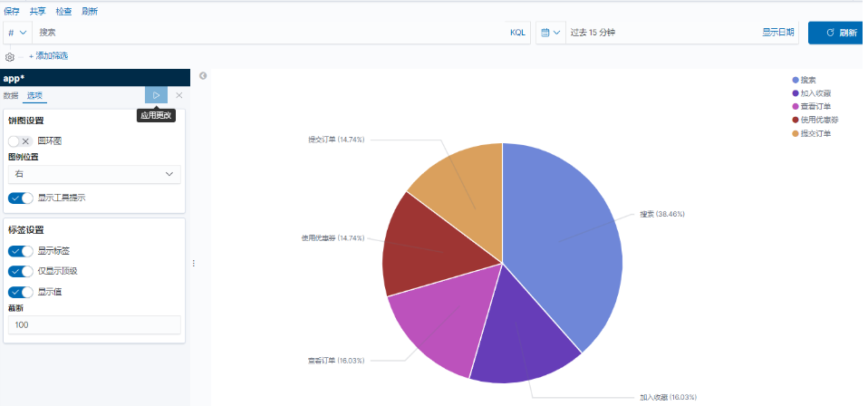Click the filter options gear icon
Viewport: 868px width, 406px height.
(x=10, y=56)
